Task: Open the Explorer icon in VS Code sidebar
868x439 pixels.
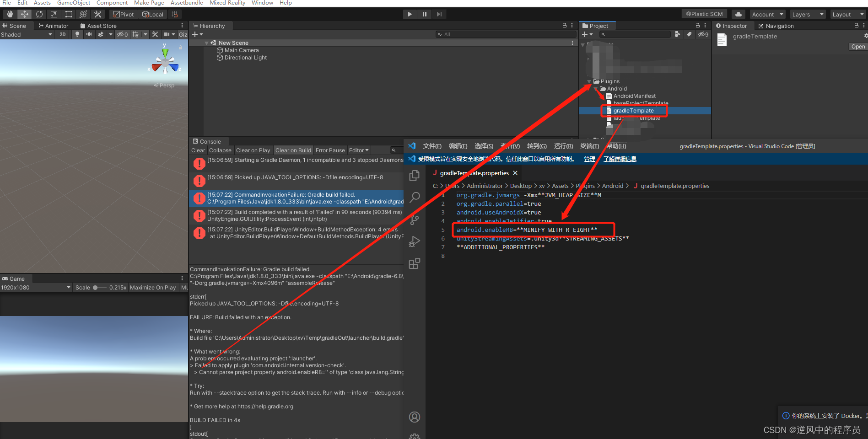Action: click(414, 175)
